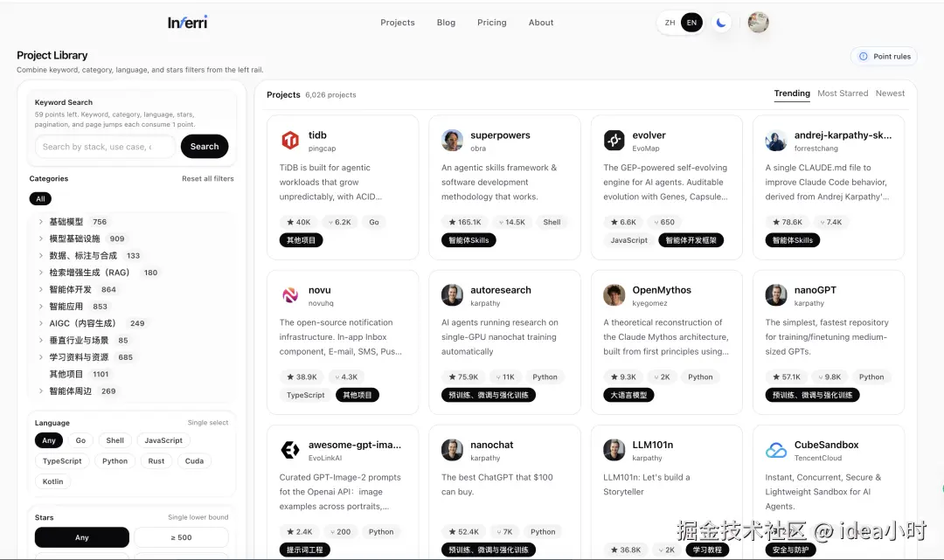This screenshot has width=944, height=560.
Task: Click the autoresearch author avatar
Action: (452, 294)
